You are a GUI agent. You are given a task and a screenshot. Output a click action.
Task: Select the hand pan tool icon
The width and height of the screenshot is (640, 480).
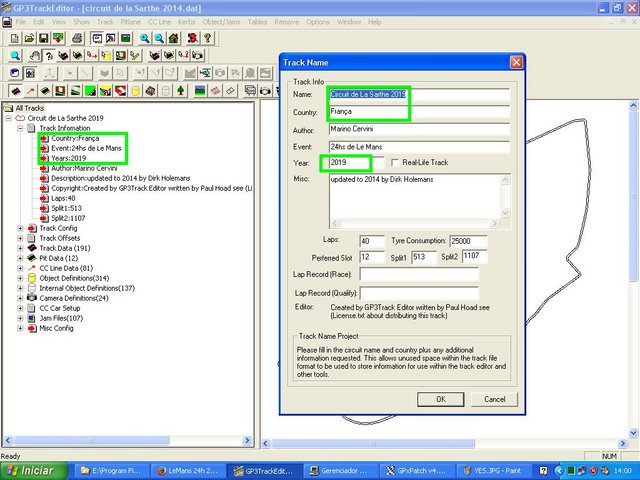(x=34, y=55)
